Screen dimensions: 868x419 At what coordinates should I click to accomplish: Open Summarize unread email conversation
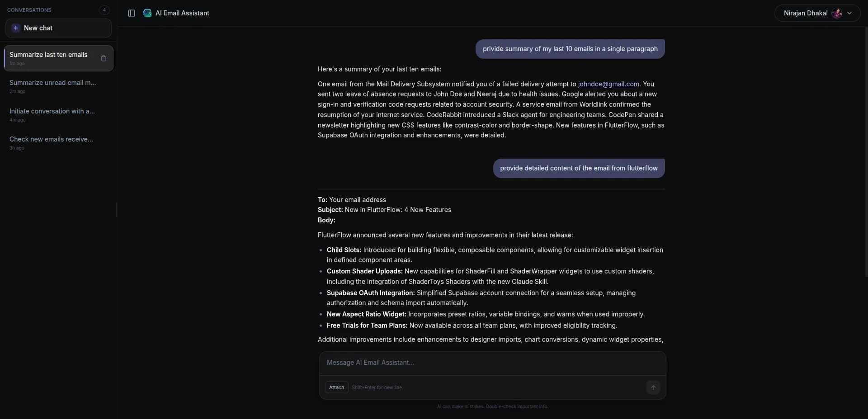click(58, 86)
